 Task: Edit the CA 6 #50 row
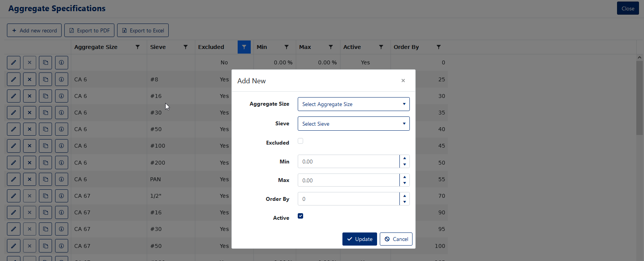click(x=13, y=129)
